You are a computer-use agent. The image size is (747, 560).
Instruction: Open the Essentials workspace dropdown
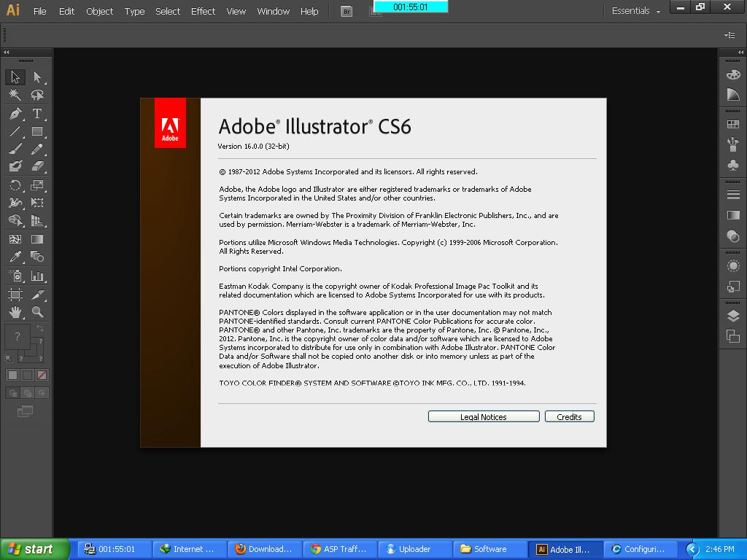[636, 11]
